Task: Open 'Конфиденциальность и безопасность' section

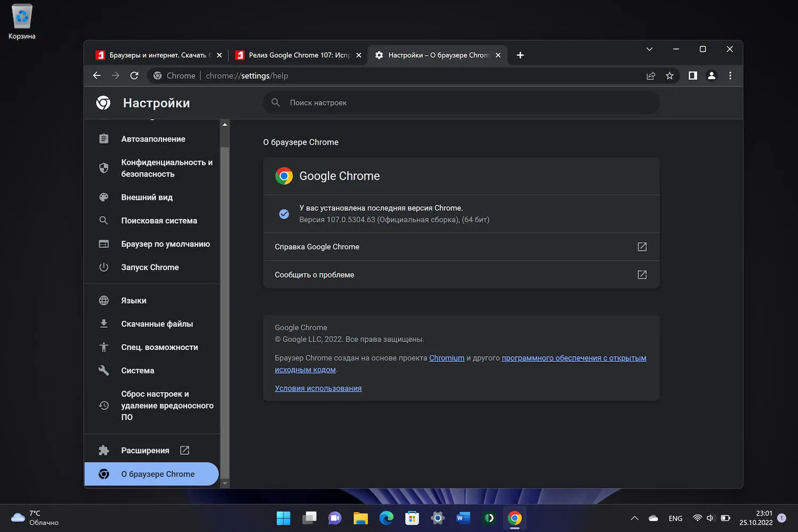Action: click(152, 168)
